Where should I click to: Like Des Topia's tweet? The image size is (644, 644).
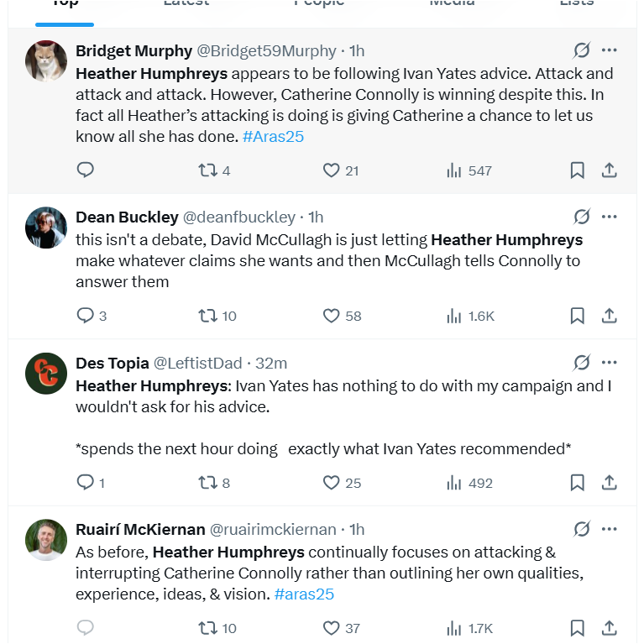pyautogui.click(x=332, y=483)
